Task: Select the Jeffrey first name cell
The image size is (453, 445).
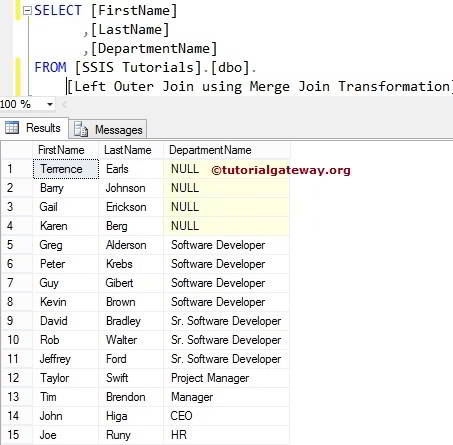Action: [x=66, y=359]
